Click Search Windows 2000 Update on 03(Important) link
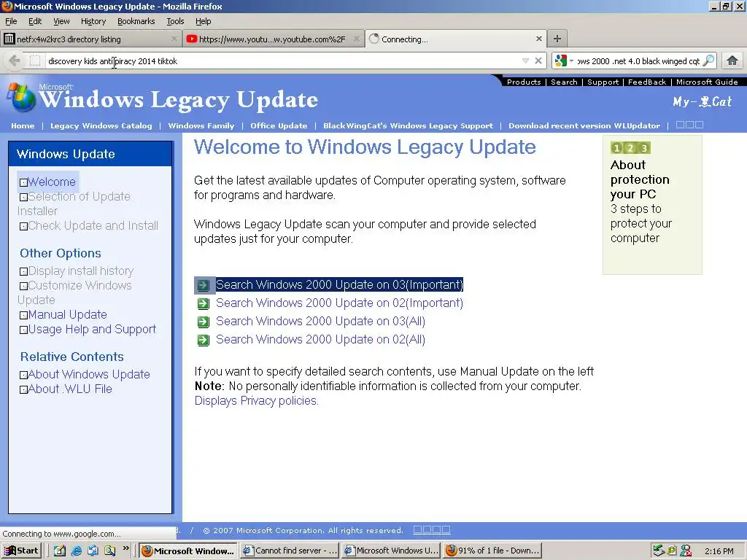This screenshot has height=560, width=747. point(339,285)
